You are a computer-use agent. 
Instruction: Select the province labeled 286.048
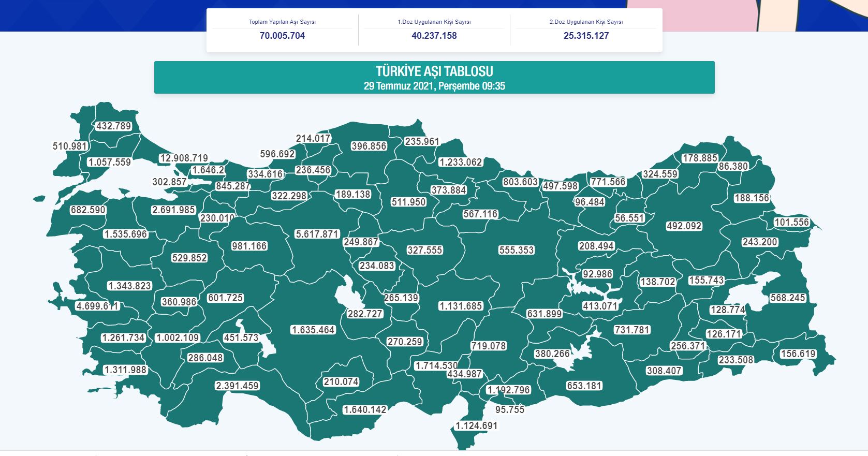tap(205, 358)
